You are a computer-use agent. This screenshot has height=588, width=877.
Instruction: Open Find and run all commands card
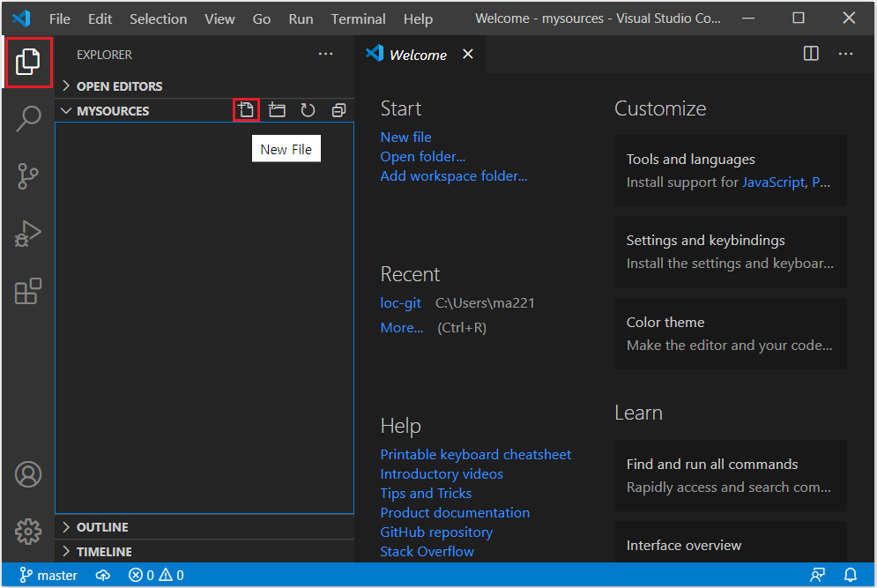pos(731,475)
